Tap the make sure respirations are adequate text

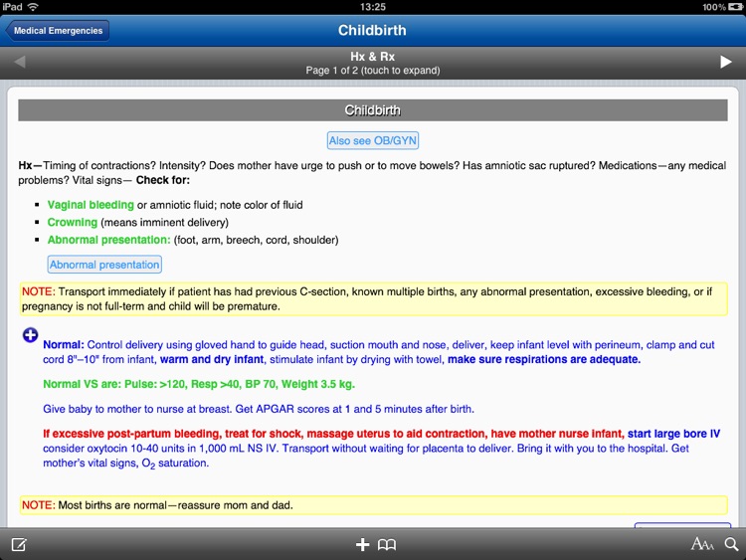[x=544, y=359]
